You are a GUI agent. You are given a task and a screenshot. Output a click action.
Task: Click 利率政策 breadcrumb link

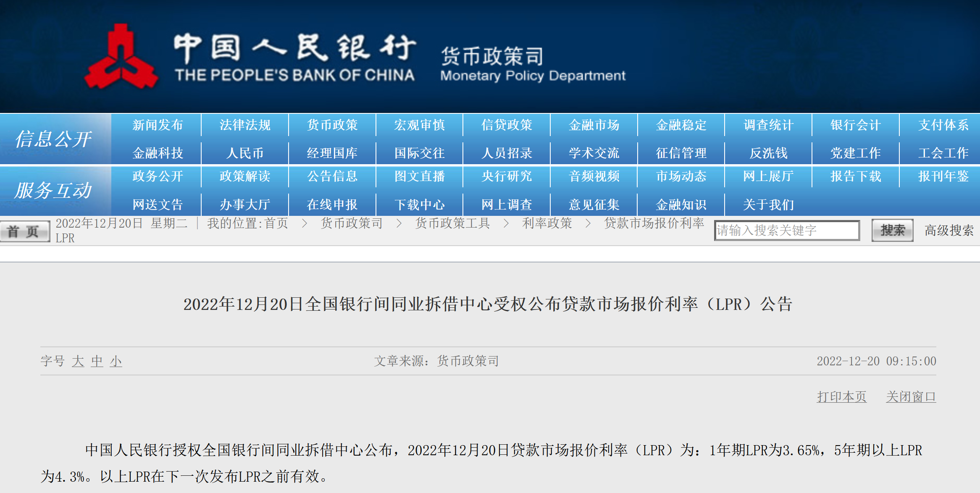click(547, 223)
